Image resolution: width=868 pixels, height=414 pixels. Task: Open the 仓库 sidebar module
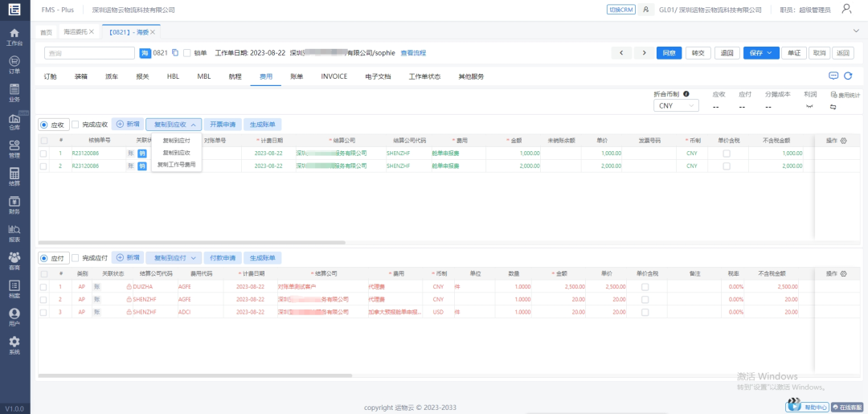point(15,121)
